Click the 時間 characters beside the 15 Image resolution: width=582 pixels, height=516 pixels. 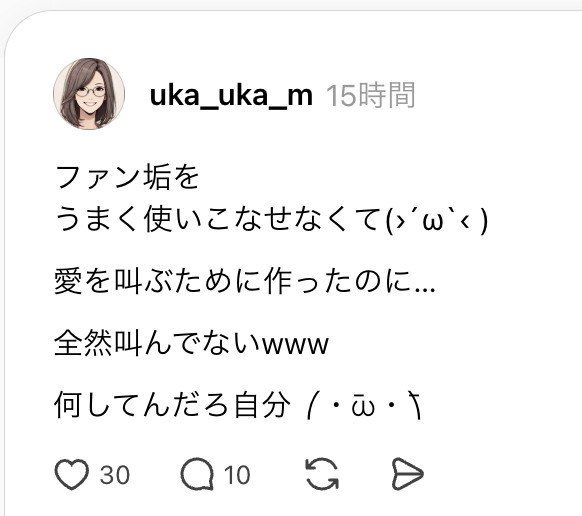387,95
